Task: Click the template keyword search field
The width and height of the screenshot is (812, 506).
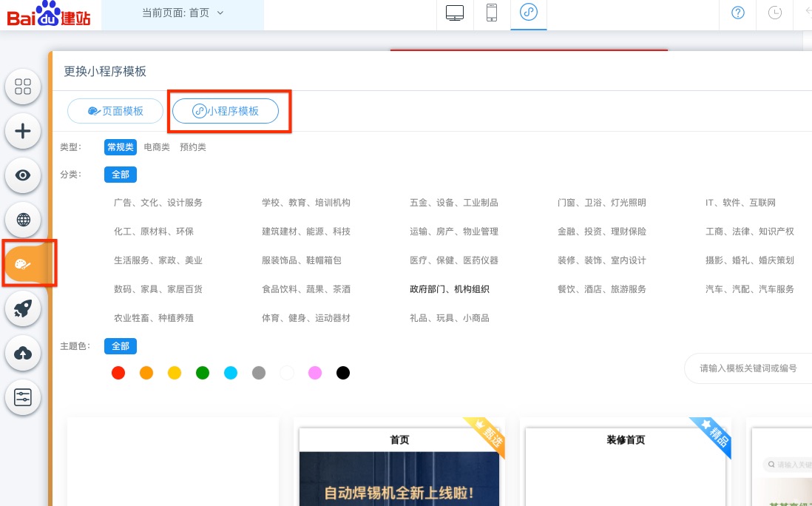Action: pyautogui.click(x=747, y=368)
